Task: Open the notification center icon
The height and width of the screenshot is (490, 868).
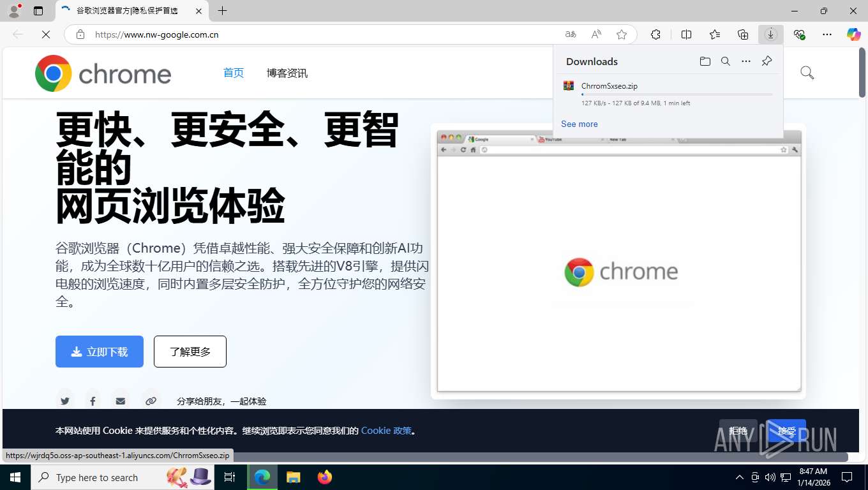Action: tap(847, 477)
